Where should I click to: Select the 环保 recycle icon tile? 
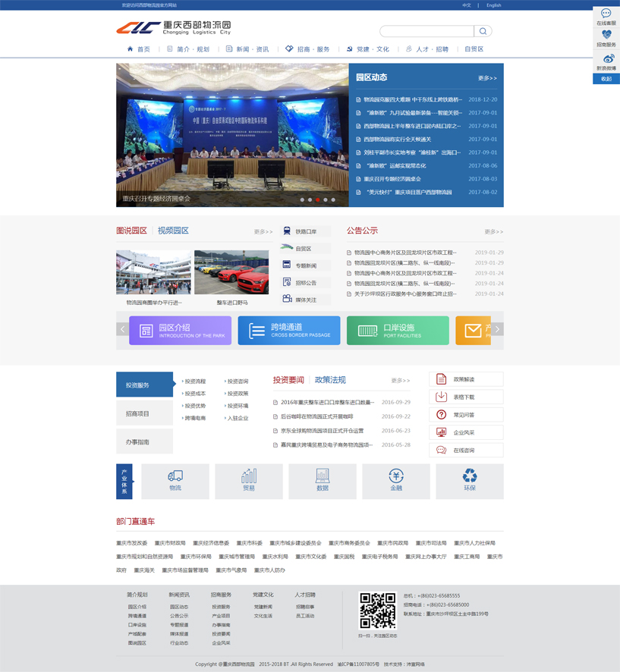pos(470,476)
